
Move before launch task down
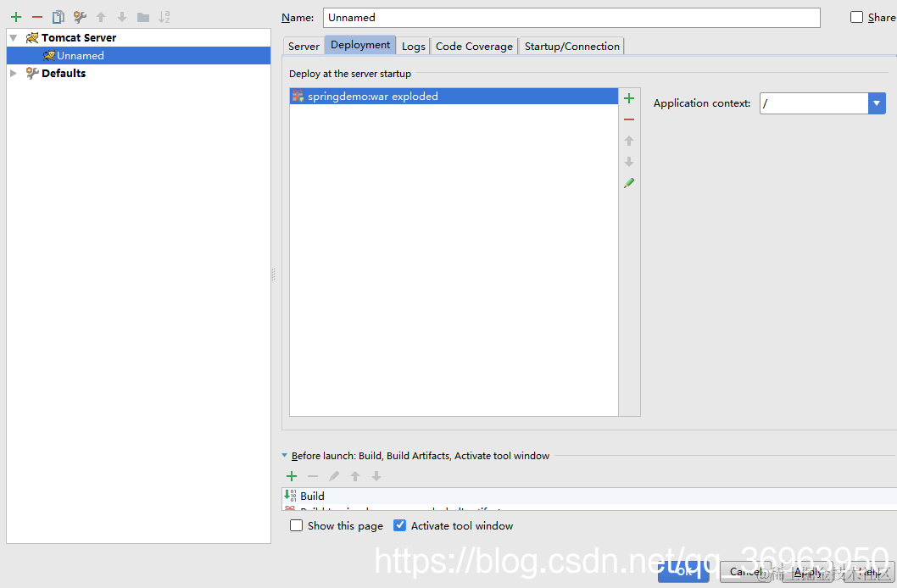376,476
